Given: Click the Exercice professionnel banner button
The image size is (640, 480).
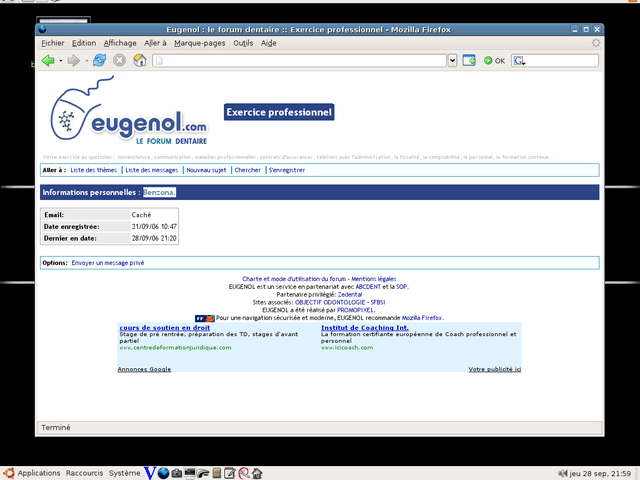Looking at the screenshot, I should 279,112.
